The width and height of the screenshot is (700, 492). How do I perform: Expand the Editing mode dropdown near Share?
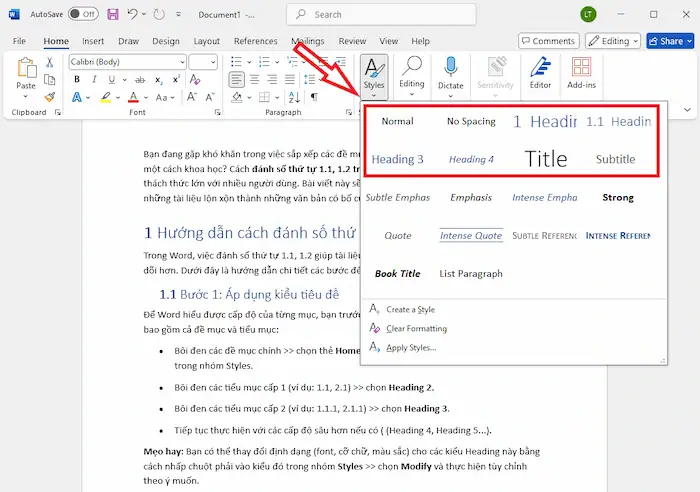tap(614, 41)
